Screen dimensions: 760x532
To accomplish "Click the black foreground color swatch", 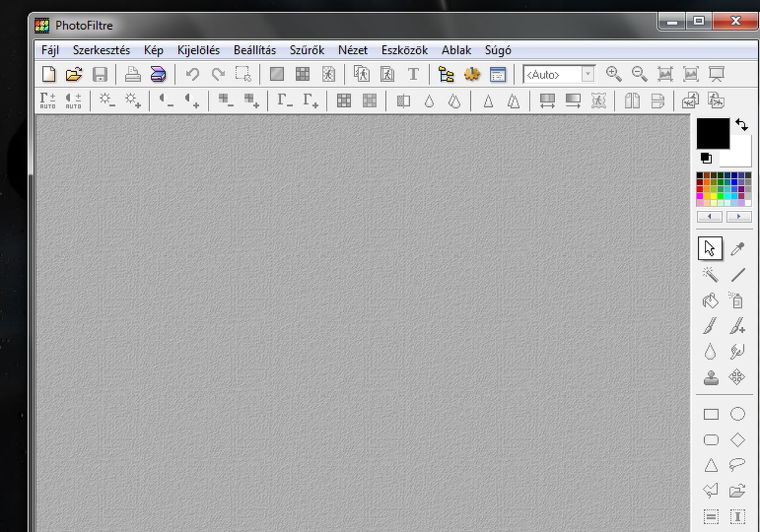I will click(712, 133).
